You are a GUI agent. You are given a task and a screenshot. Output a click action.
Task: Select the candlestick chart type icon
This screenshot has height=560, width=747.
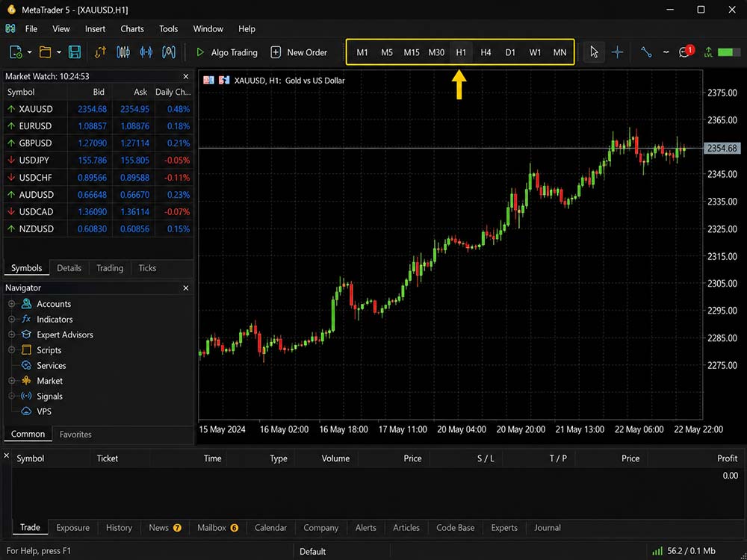(123, 52)
